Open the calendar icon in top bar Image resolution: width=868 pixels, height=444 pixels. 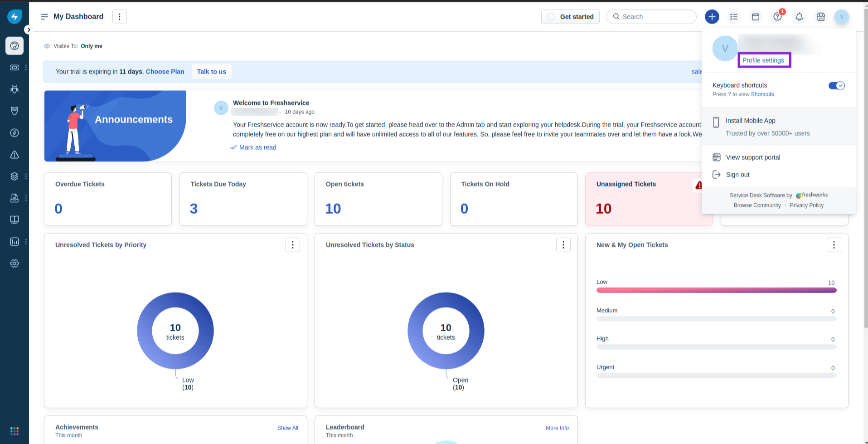[756, 17]
